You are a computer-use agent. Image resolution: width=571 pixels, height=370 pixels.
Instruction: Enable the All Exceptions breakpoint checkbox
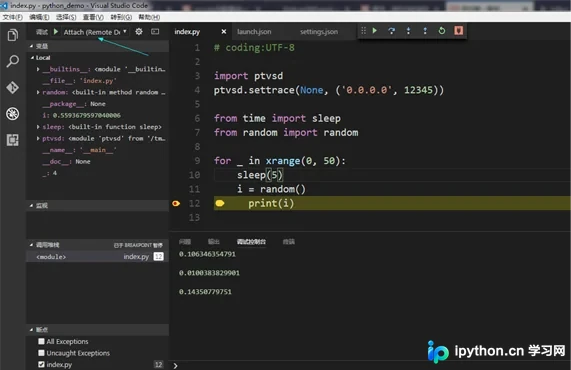point(41,341)
